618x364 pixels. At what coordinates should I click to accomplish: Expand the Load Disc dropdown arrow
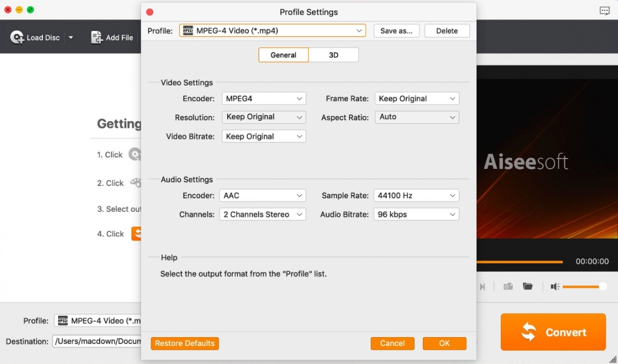pos(71,37)
